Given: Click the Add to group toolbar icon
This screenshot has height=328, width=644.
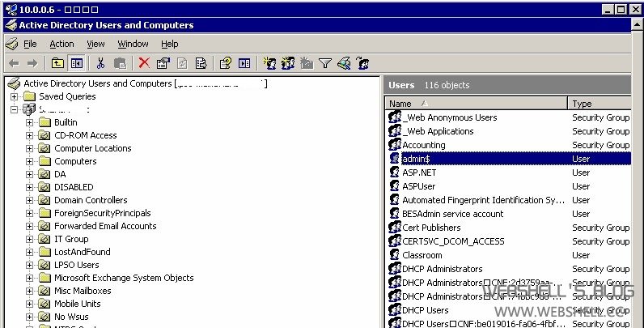Looking at the screenshot, I should 362,63.
